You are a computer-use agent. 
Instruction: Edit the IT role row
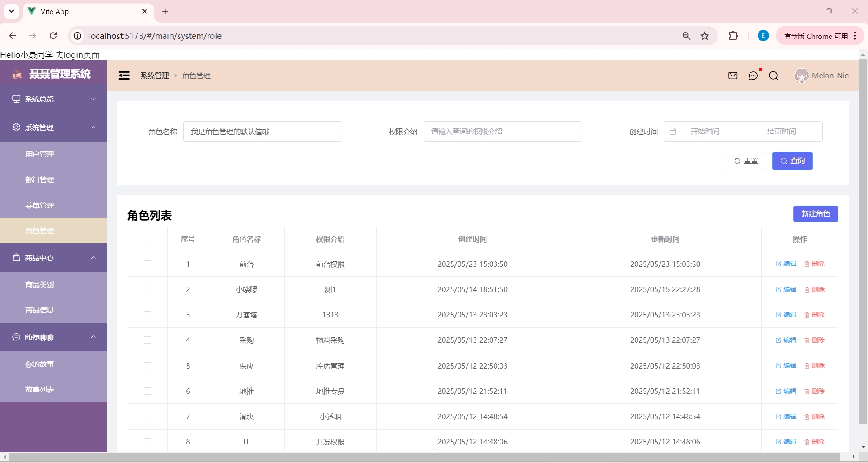[x=786, y=442]
